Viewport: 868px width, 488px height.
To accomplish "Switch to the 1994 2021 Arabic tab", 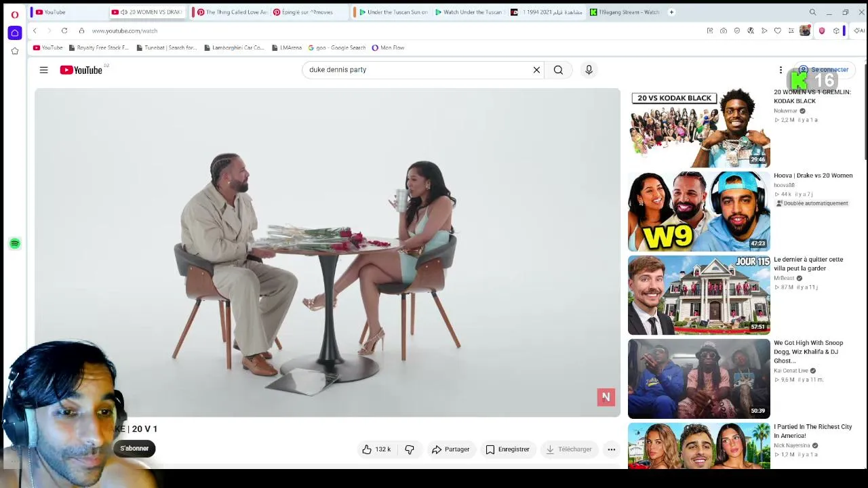I will 547,12.
